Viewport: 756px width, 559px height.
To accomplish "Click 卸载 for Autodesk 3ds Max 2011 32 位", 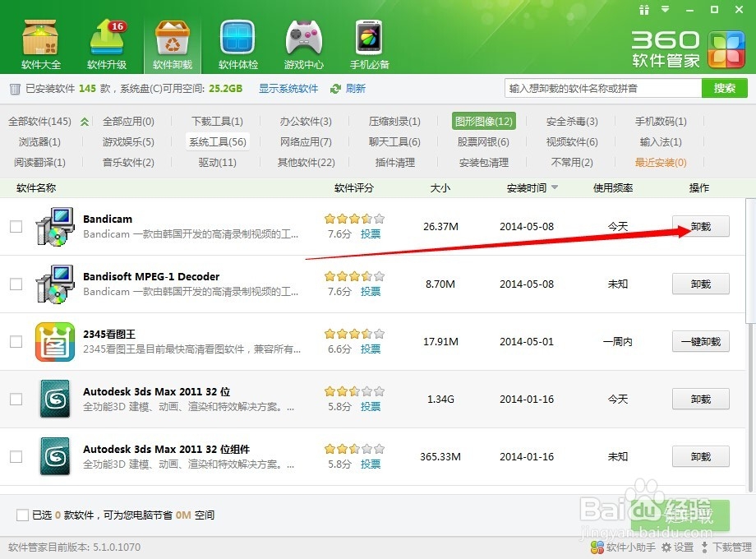I will 701,399.
